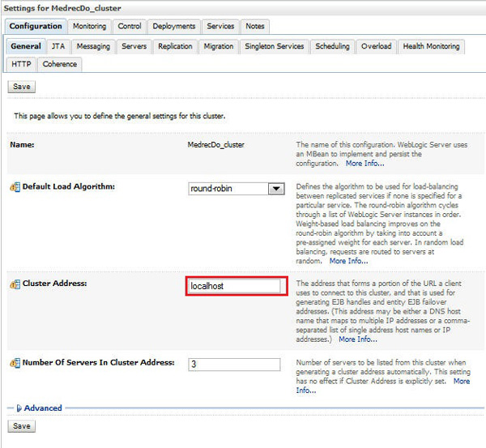Select the General sub-tab
The height and width of the screenshot is (448, 486).
coord(26,46)
